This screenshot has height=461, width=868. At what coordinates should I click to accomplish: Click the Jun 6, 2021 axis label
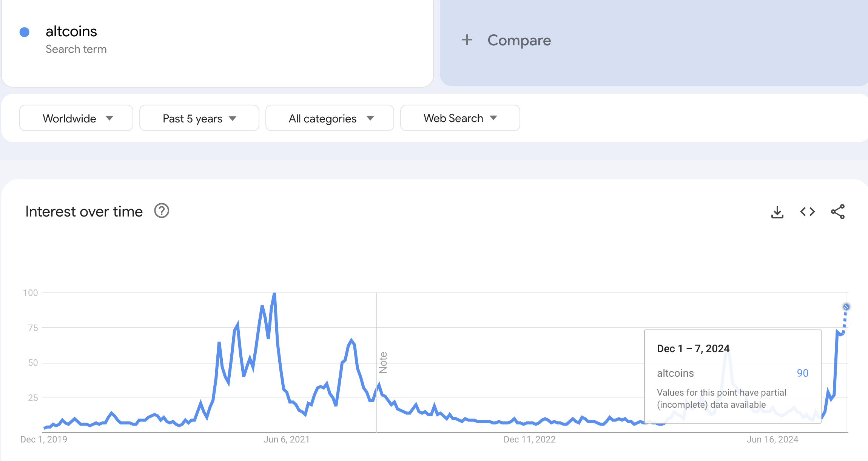(286, 439)
